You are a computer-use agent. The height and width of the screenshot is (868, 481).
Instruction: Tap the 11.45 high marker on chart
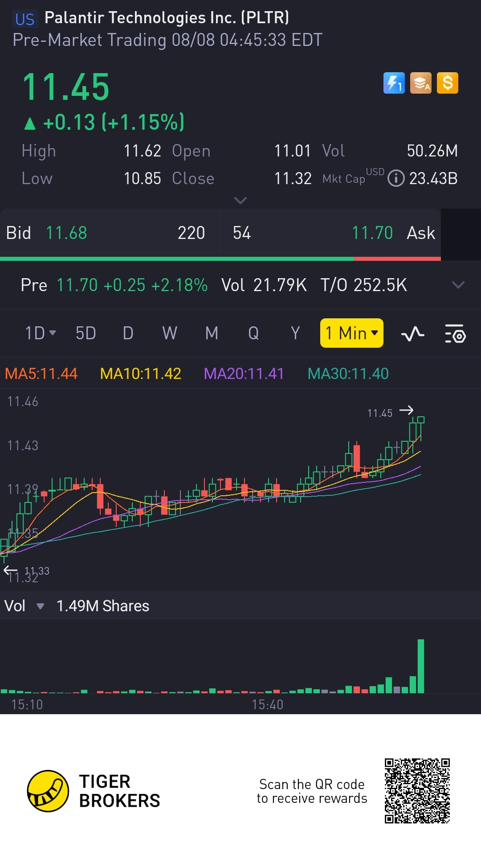pyautogui.click(x=390, y=412)
